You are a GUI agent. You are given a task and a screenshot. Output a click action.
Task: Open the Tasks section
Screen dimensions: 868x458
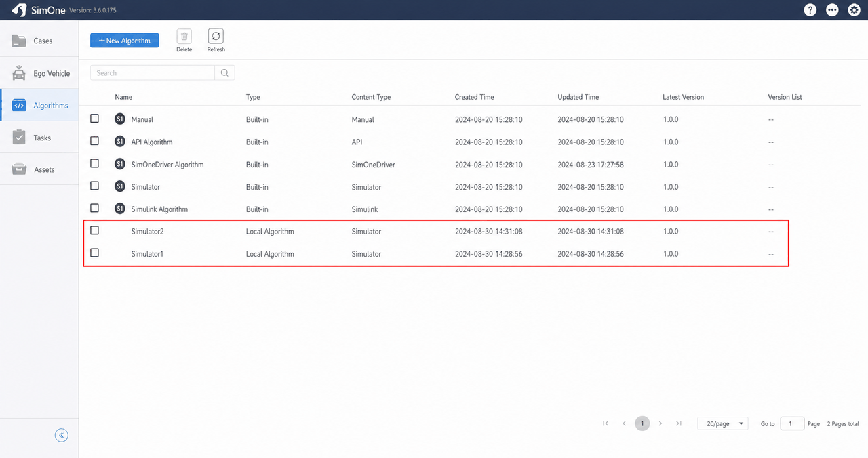pyautogui.click(x=39, y=138)
